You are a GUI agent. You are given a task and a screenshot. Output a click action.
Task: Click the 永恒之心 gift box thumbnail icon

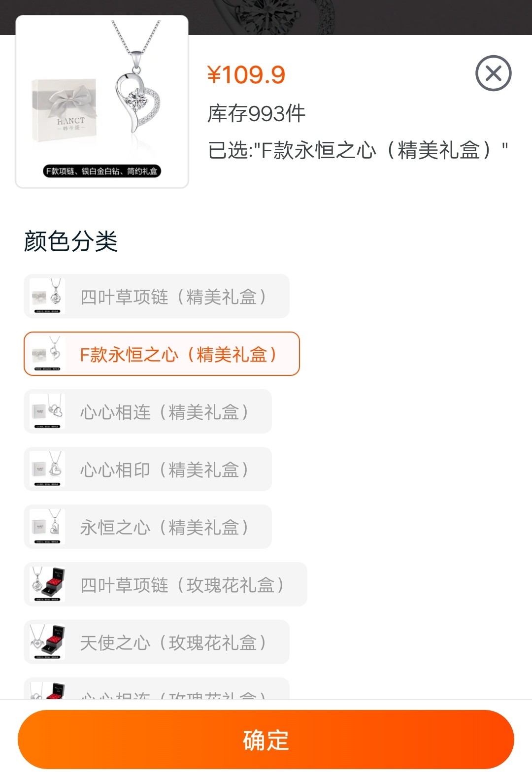(x=47, y=527)
